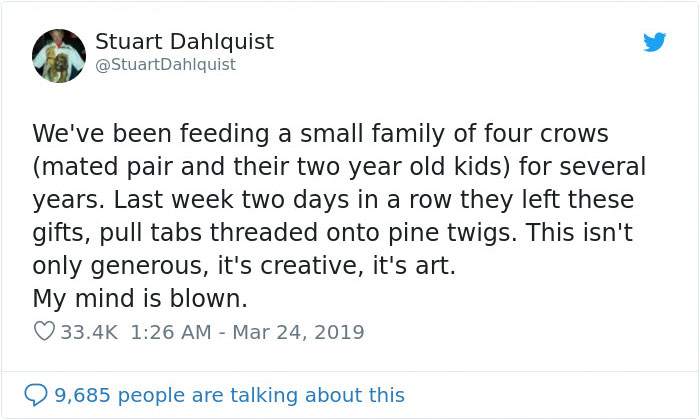Click 'only generous, it's creative, it's art.'
Screen dimensions: 700x420
[244, 266]
